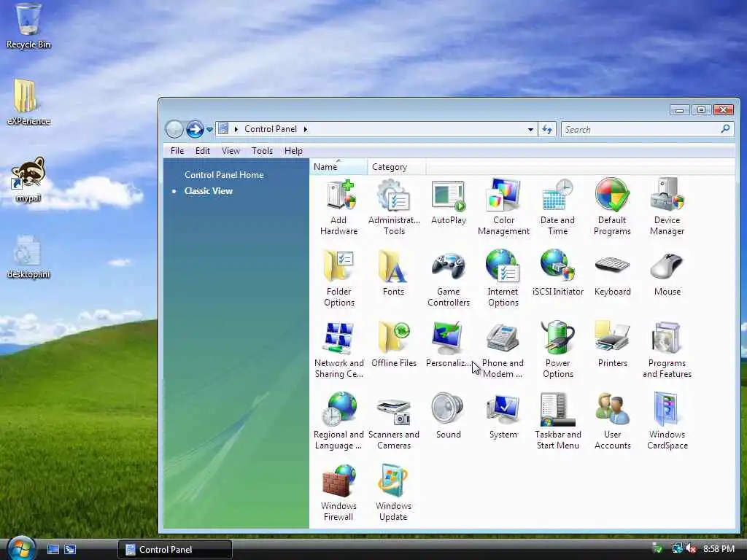747x560 pixels.
Task: Open Internet Options icon
Action: click(503, 278)
